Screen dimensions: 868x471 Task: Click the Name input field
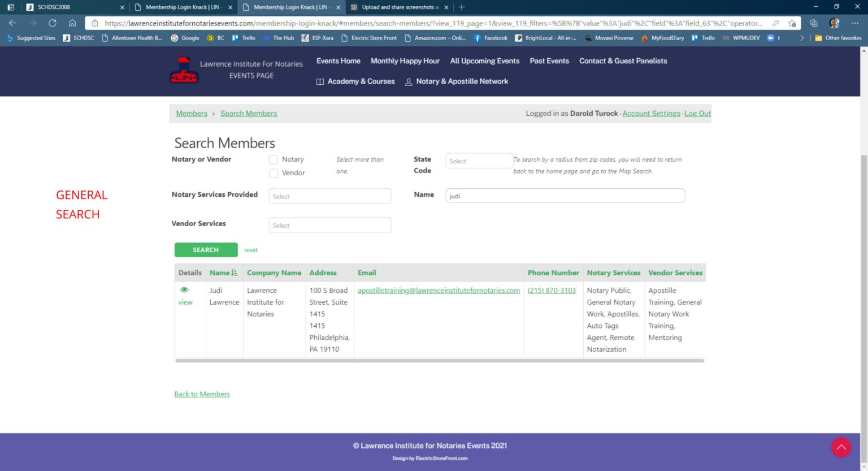click(565, 196)
